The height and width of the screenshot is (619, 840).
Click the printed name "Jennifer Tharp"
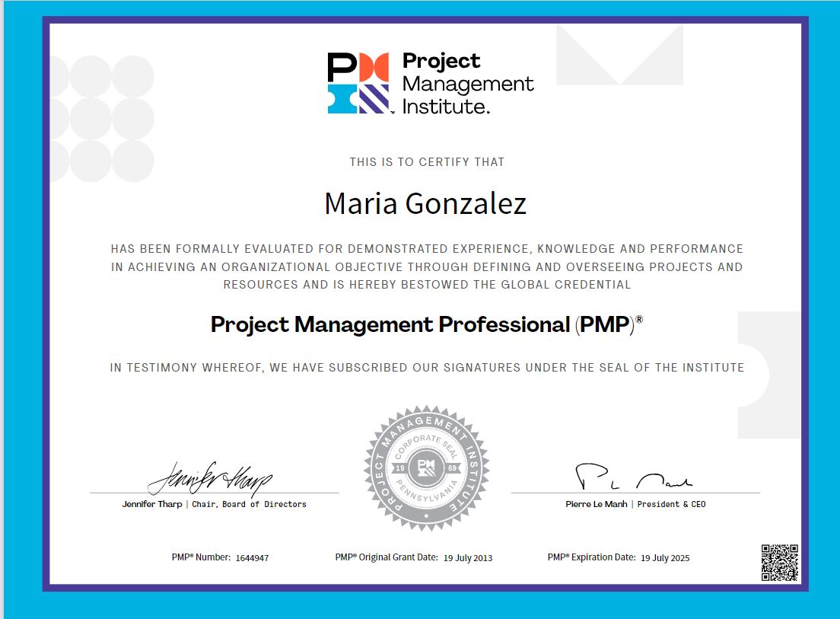click(x=152, y=504)
